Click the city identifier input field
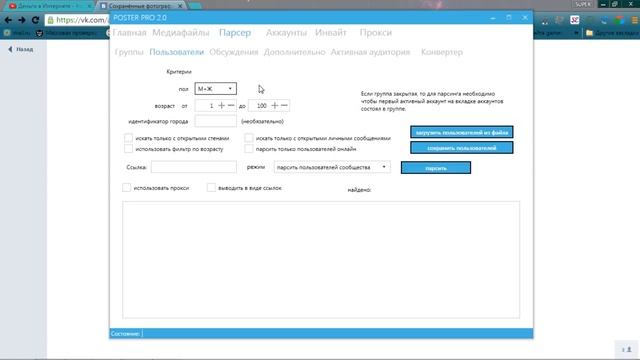640x360 pixels. [216, 121]
